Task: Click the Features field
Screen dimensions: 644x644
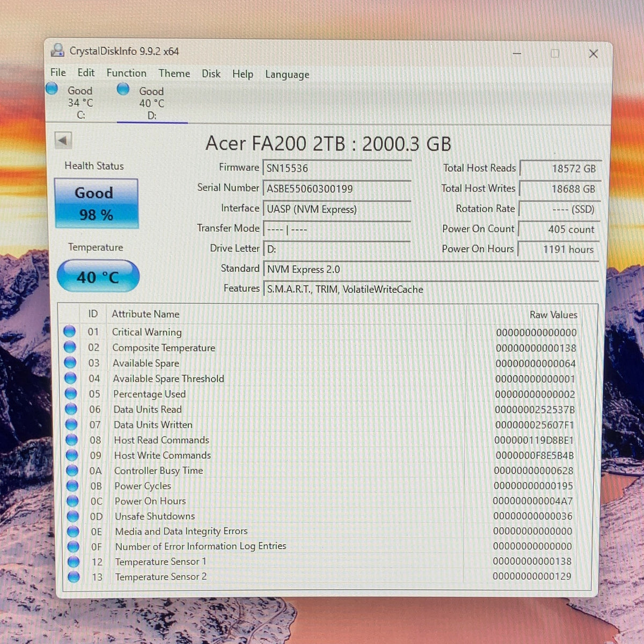Action: (431, 289)
